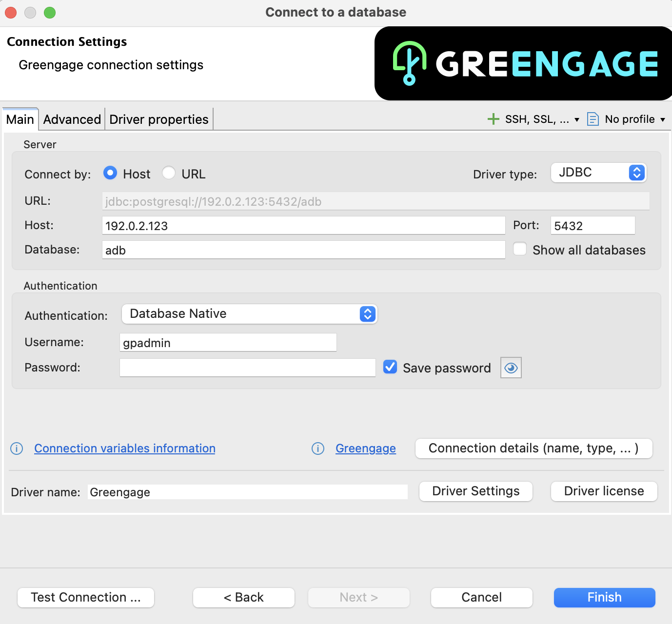Open the Driver properties tab
Screen dimensions: 672x624
[158, 119]
